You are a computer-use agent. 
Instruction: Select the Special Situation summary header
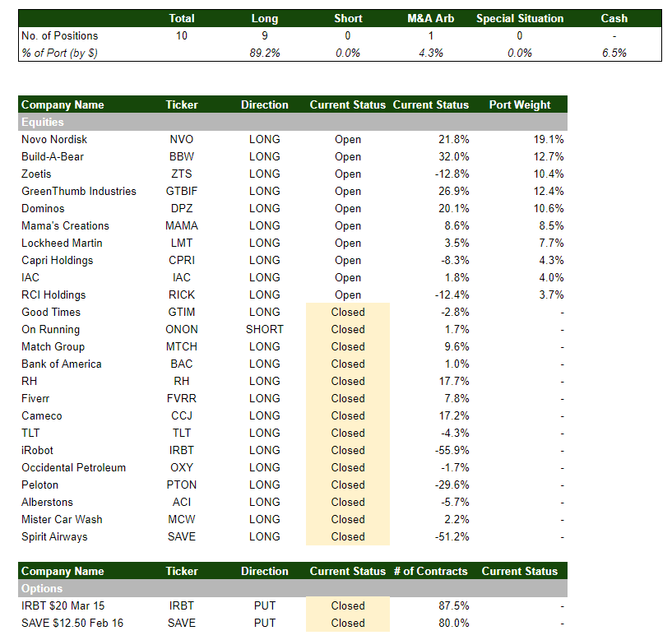pos(520,18)
